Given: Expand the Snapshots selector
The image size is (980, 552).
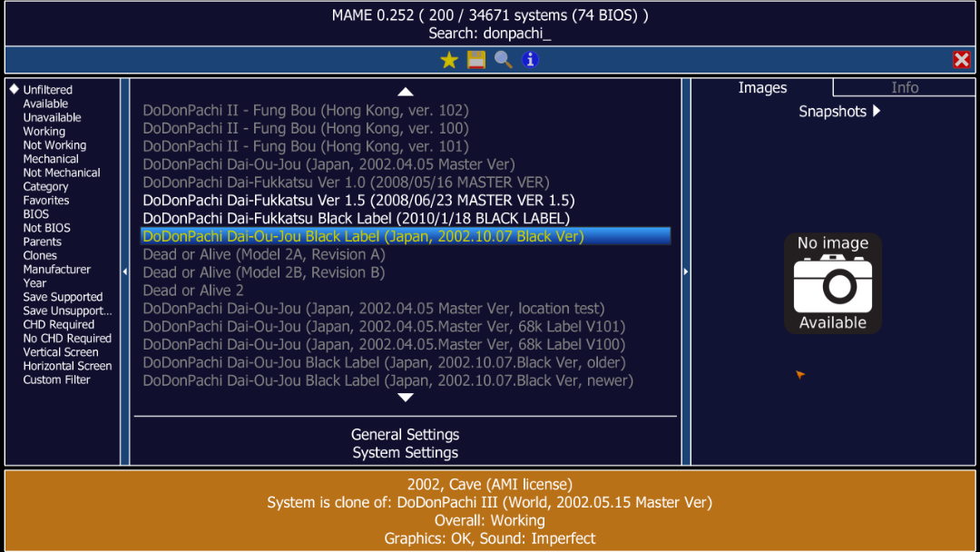Looking at the screenshot, I should click(x=839, y=112).
